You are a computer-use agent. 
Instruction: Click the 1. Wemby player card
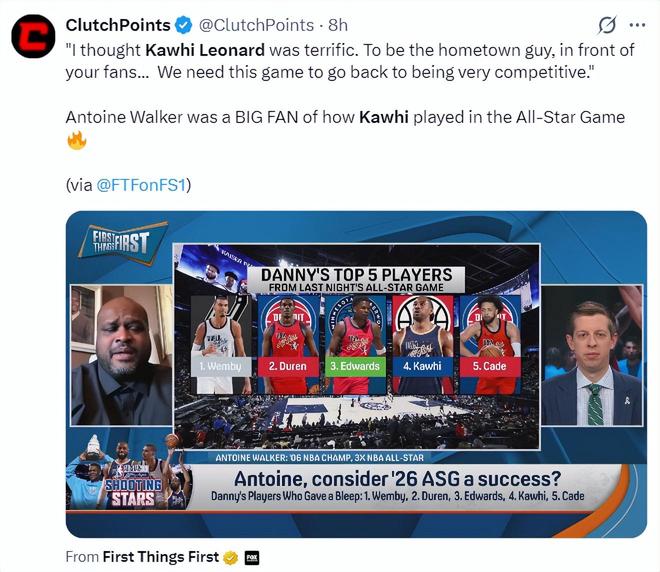pos(221,345)
